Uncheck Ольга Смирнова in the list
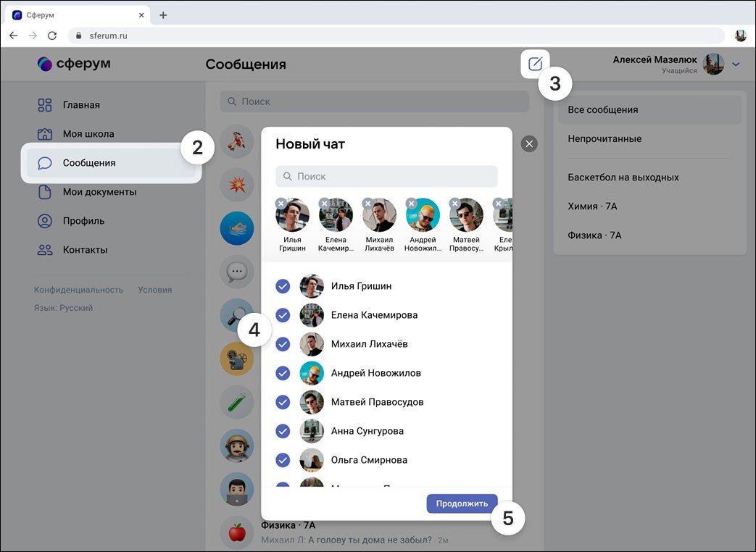Viewport: 756px width, 552px height. pos(283,460)
